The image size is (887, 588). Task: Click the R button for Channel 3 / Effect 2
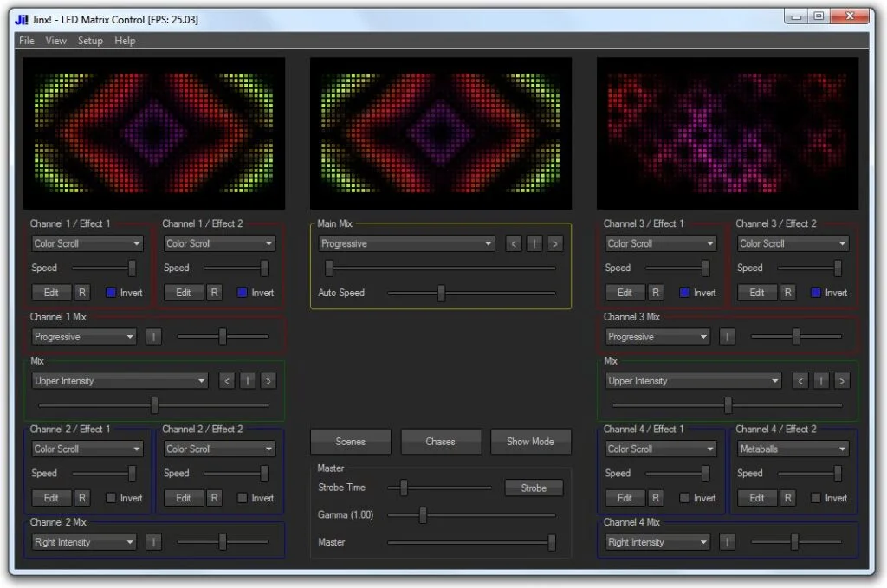[x=788, y=293]
